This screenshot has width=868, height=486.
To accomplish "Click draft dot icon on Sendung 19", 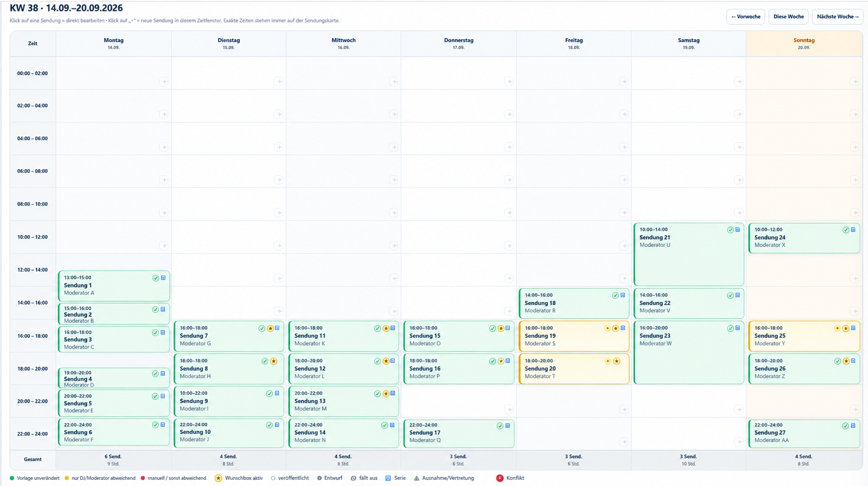I will pyautogui.click(x=607, y=328).
